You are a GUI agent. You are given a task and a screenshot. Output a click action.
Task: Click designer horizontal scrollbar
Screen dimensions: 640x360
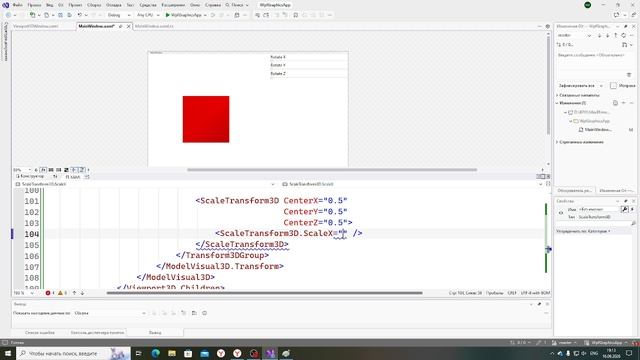(x=332, y=170)
